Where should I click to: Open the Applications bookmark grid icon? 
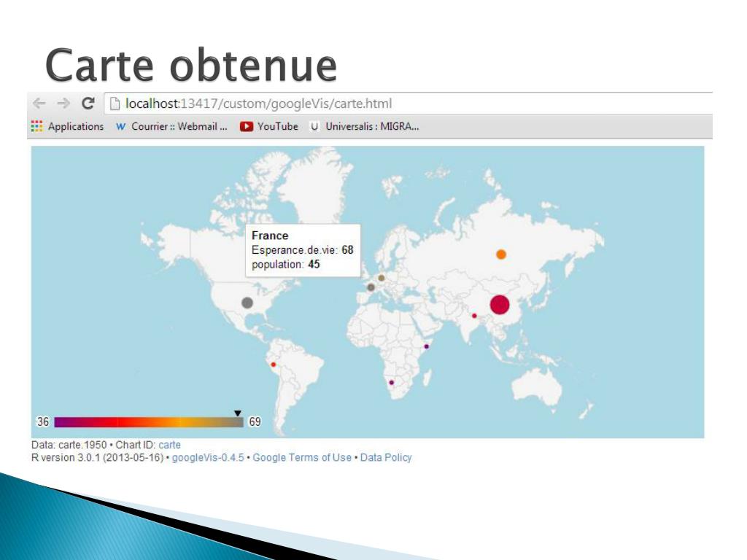[36, 126]
